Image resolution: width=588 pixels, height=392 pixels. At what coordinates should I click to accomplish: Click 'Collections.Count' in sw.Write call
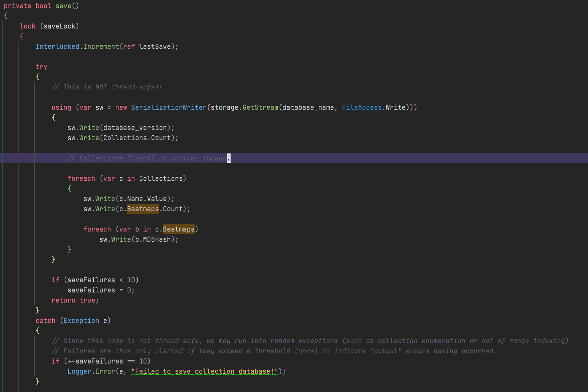(137, 138)
